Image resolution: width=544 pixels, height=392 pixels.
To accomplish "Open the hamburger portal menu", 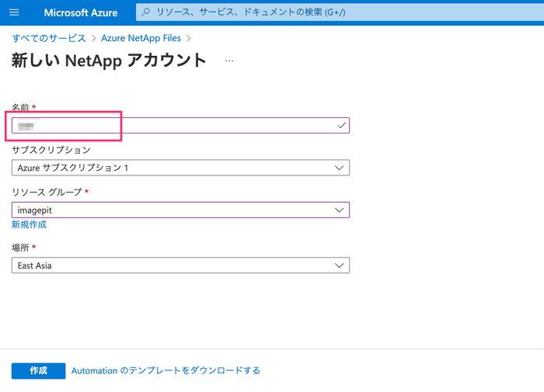I will click(14, 13).
